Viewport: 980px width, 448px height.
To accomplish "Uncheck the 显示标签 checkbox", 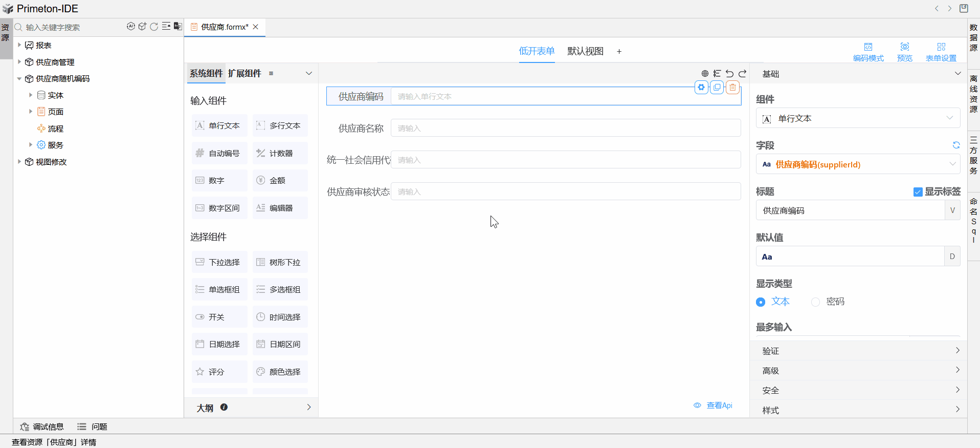I will pyautogui.click(x=918, y=192).
